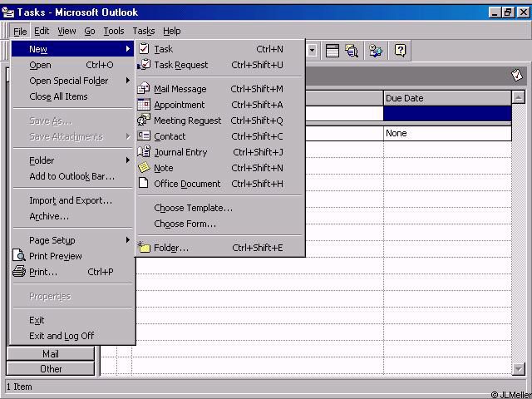
Task: Open the toolbar view dropdown arrow
Action: click(313, 51)
